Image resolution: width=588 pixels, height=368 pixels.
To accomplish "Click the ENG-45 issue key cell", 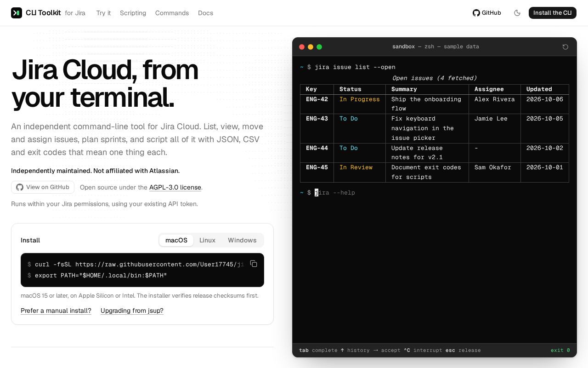I will (x=317, y=167).
